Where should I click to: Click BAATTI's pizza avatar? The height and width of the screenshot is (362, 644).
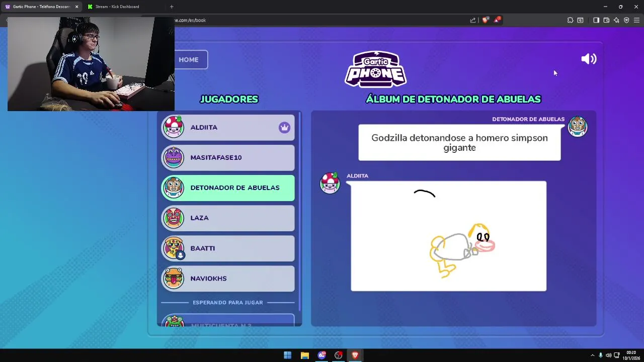tap(174, 248)
